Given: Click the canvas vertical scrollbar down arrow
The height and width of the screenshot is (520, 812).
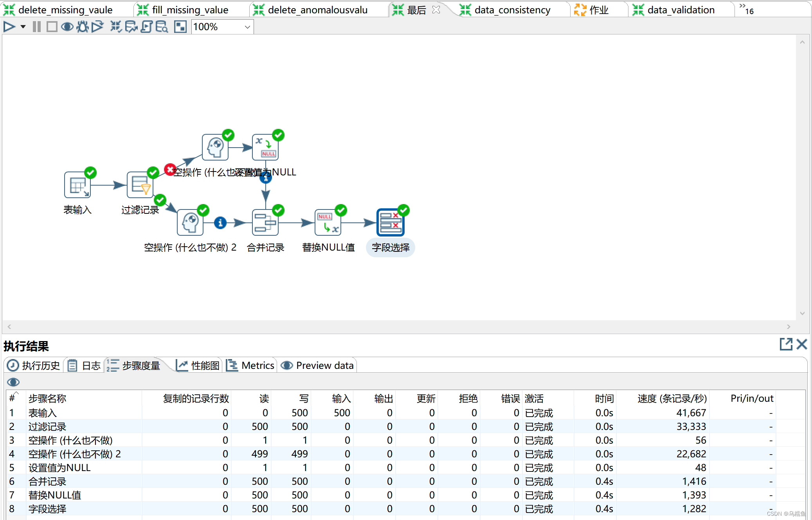Looking at the screenshot, I should (x=802, y=313).
